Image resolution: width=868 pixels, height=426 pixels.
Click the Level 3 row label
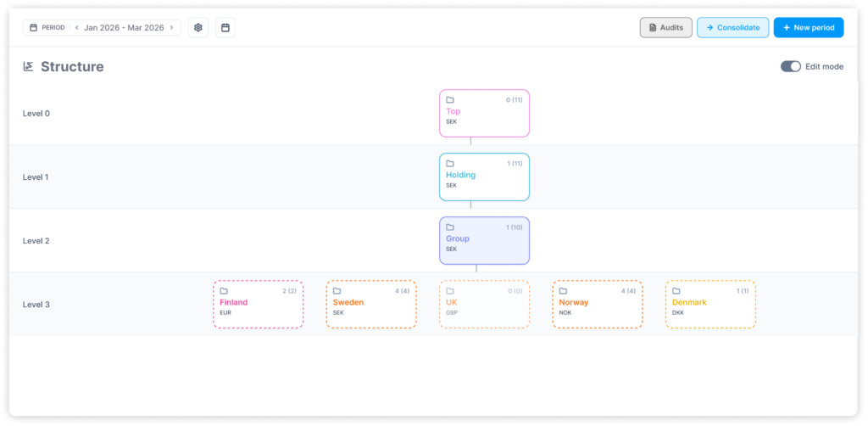tap(36, 305)
